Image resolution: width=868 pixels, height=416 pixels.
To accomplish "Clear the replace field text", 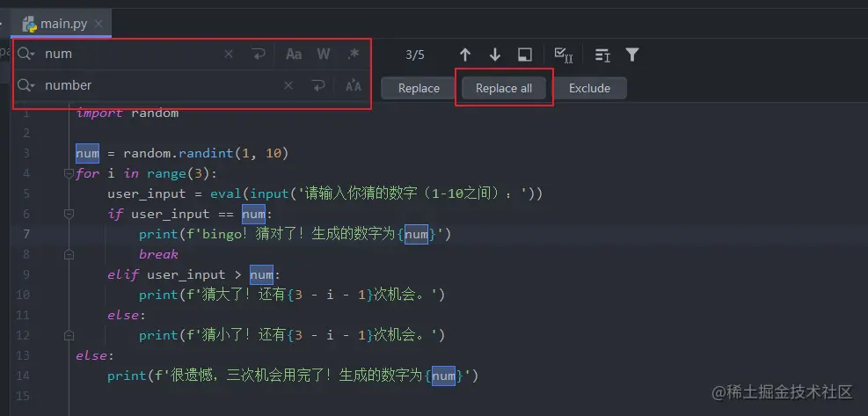I will (288, 85).
